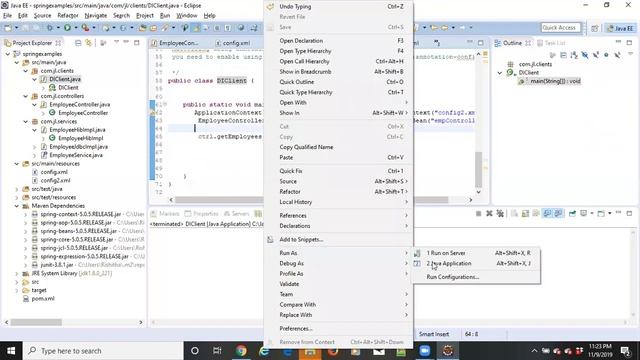This screenshot has height=360, width=640.
Task: Click Remove Launch X icon in Console
Action: click(x=489, y=213)
